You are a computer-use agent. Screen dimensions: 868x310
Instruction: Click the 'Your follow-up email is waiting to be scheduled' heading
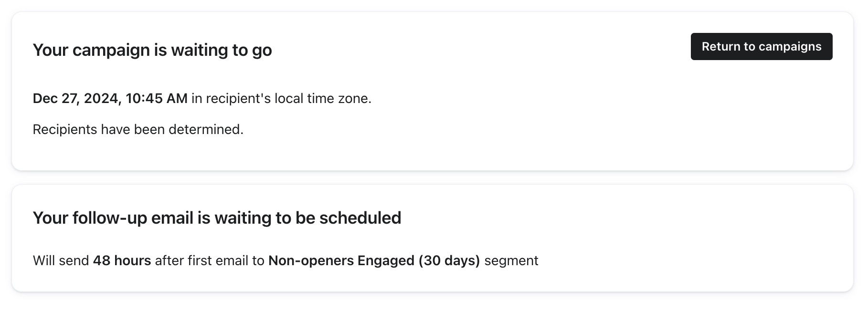point(217,218)
